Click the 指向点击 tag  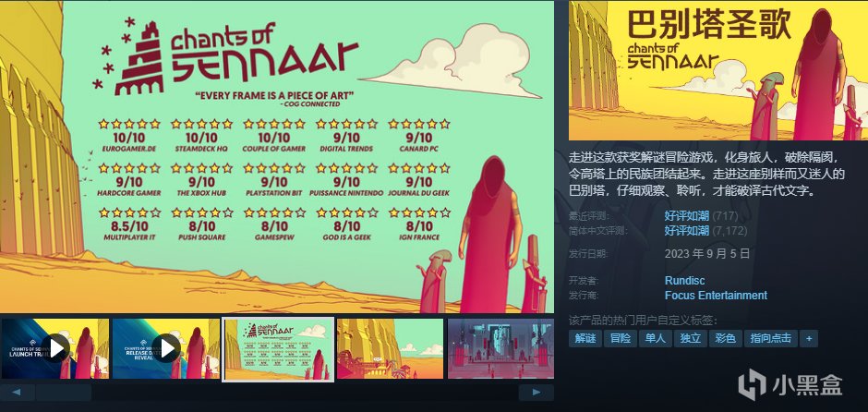click(x=771, y=338)
